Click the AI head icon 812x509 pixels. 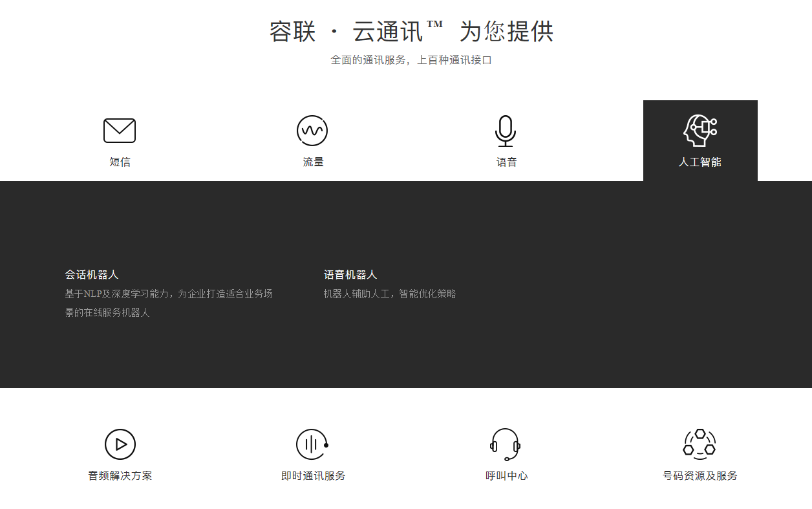(700, 131)
